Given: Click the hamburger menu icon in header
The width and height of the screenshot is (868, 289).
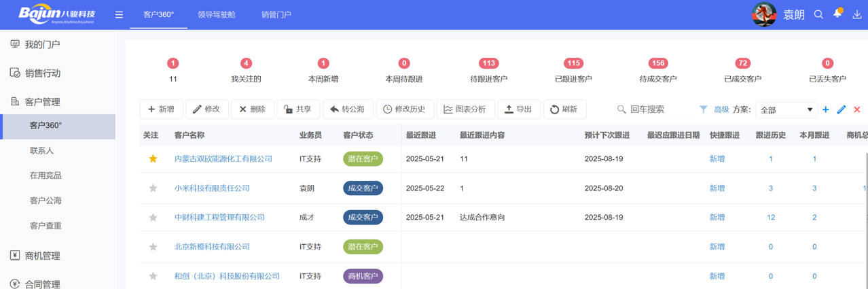Looking at the screenshot, I should pos(119,15).
